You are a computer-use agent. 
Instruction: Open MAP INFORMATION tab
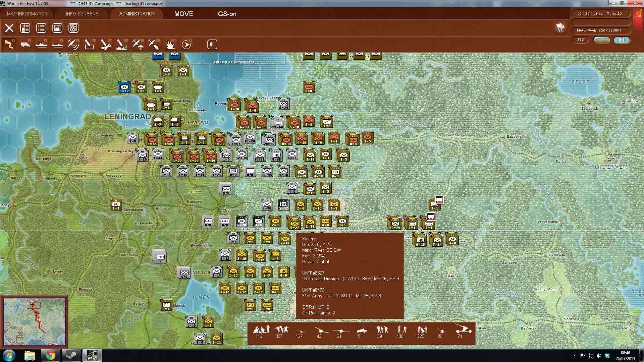pyautogui.click(x=27, y=14)
